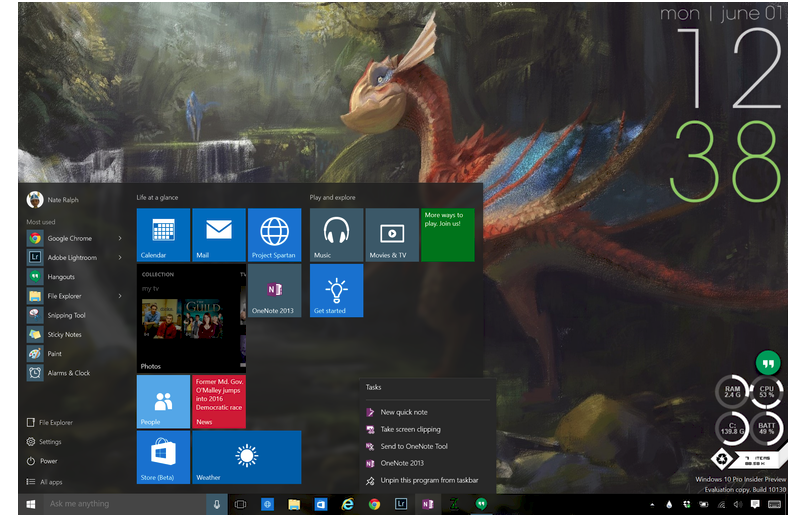Expand the All apps list
This screenshot has width=797, height=528.
(45, 482)
